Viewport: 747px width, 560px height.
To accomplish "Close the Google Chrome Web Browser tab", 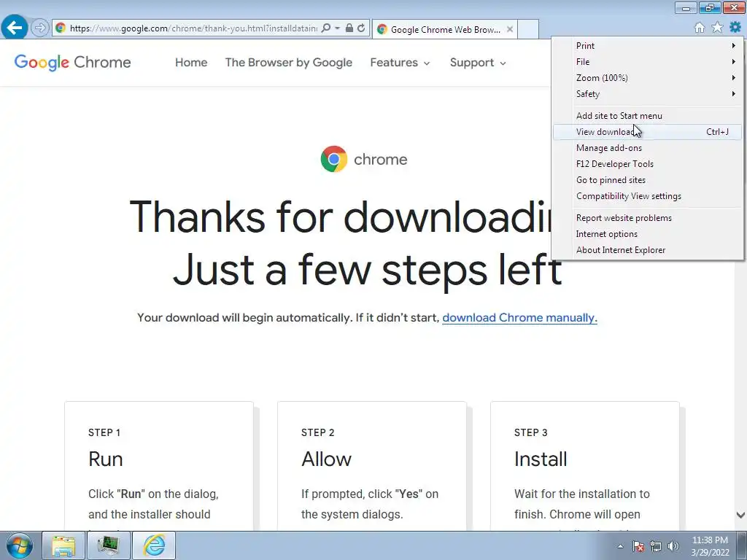I will (x=510, y=29).
